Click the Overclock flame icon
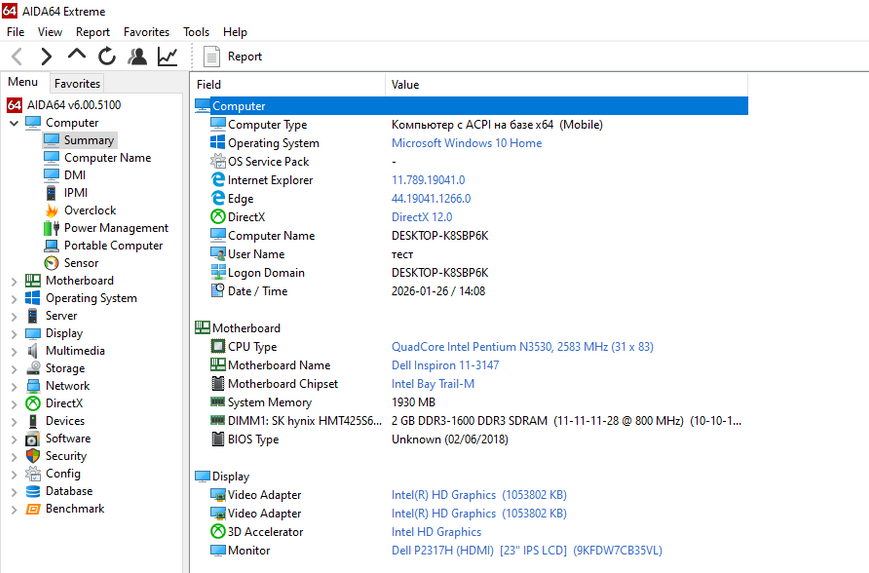This screenshot has height=573, width=869. tap(52, 211)
